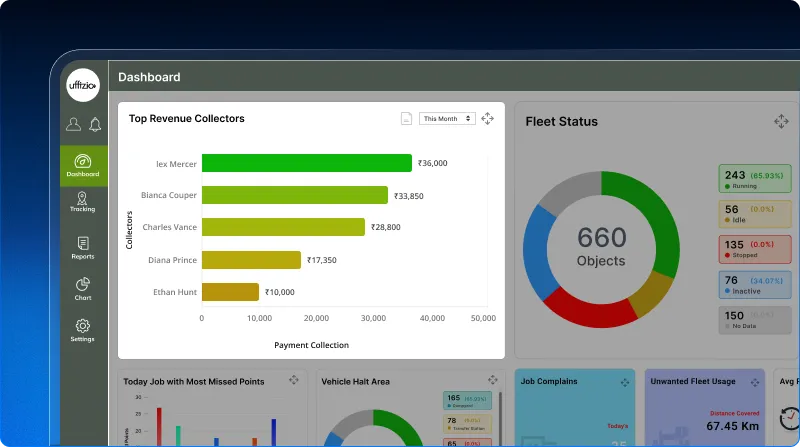Screen dimensions: 800x447
Task: Click the Inactive status card 76
Action: [755, 284]
